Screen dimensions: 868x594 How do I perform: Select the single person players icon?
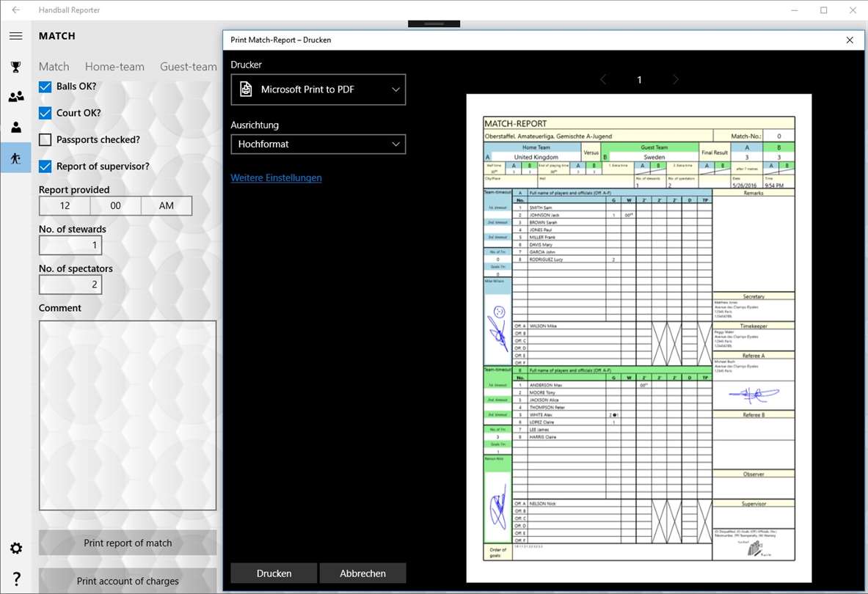[16, 127]
